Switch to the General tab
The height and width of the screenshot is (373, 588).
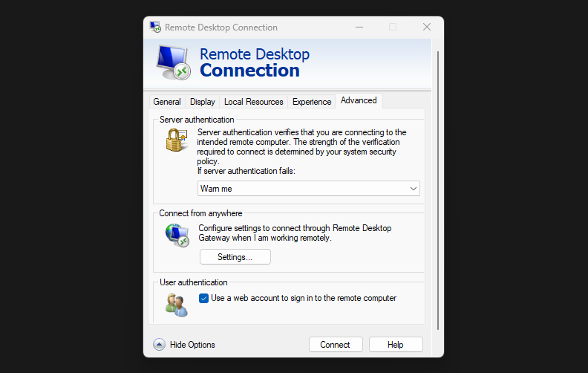point(167,102)
